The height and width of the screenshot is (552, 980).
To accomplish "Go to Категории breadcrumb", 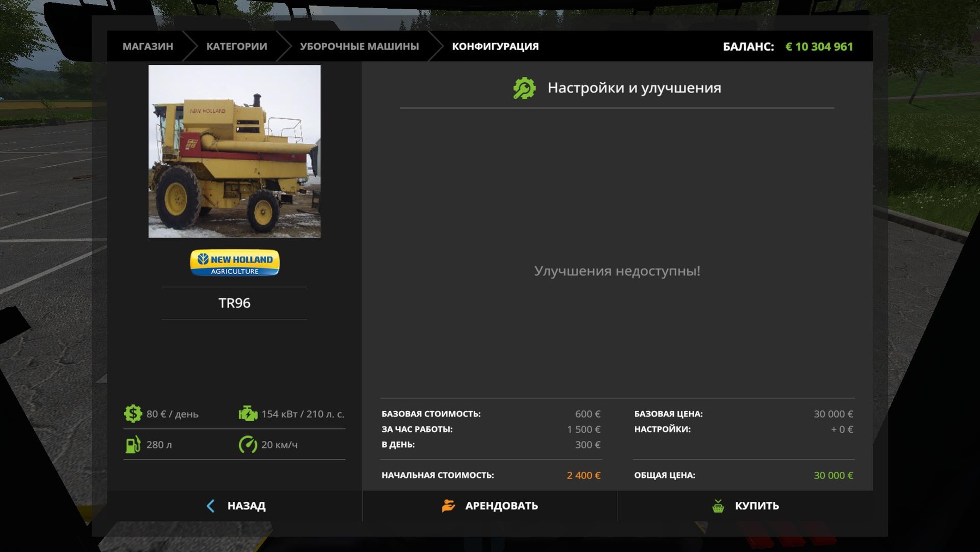I will click(236, 46).
